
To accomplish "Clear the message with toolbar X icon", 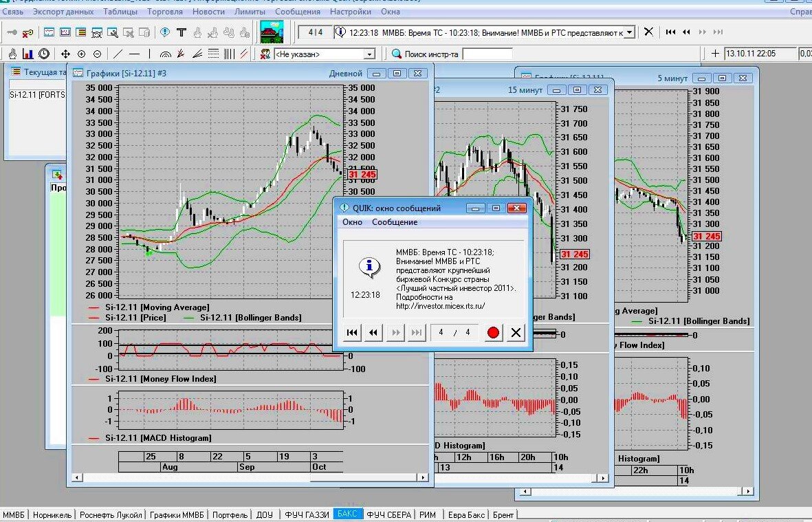I will pos(648,32).
